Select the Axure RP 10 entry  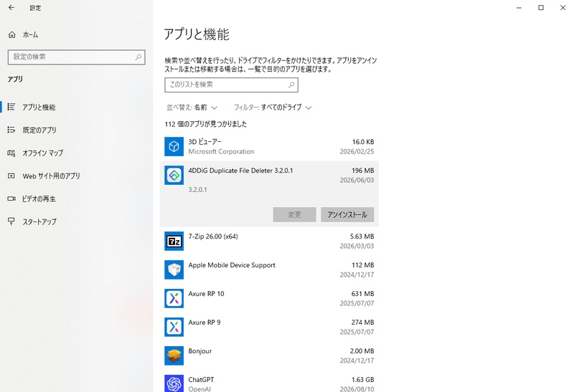[x=269, y=298]
